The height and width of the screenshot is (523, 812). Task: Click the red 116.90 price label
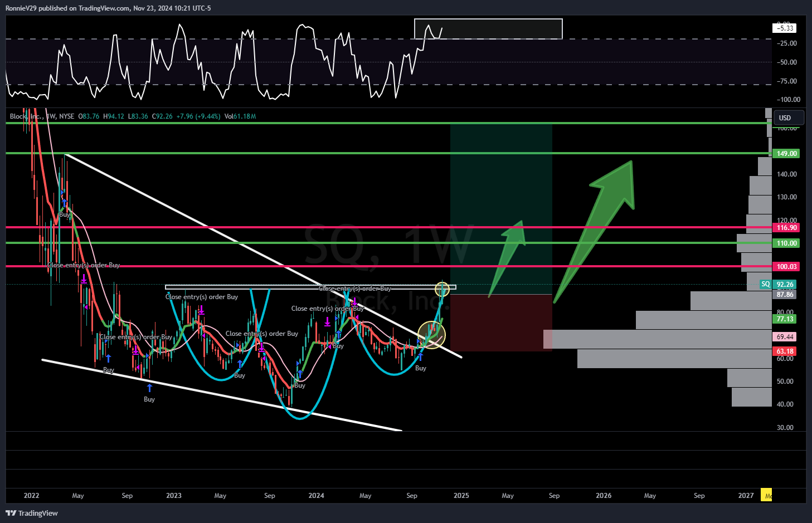click(787, 227)
